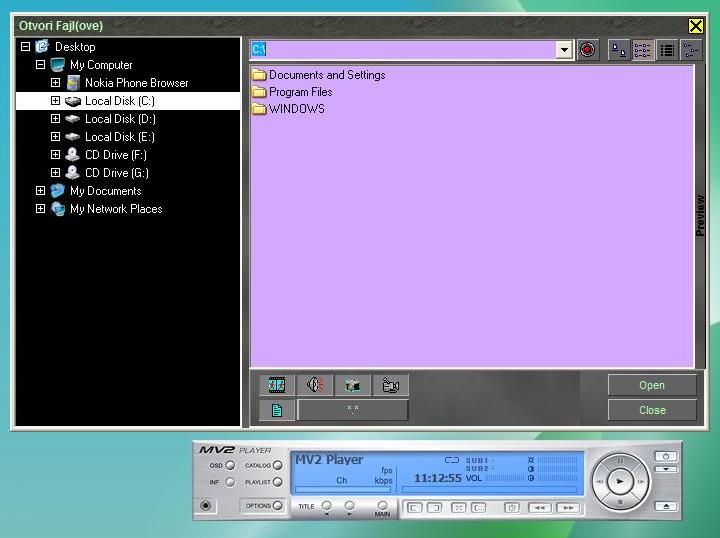Click the red record-style button beside path box
This screenshot has width=720, height=538.
(x=587, y=49)
